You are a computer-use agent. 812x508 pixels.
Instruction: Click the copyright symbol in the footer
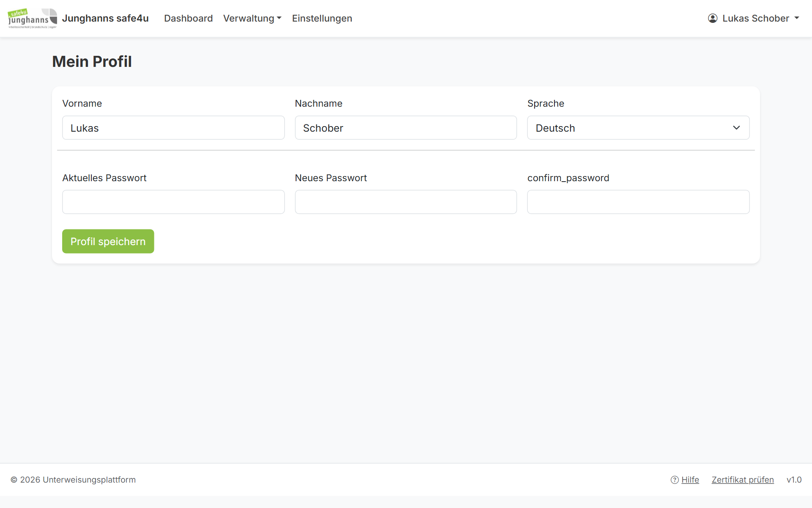pyautogui.click(x=14, y=480)
